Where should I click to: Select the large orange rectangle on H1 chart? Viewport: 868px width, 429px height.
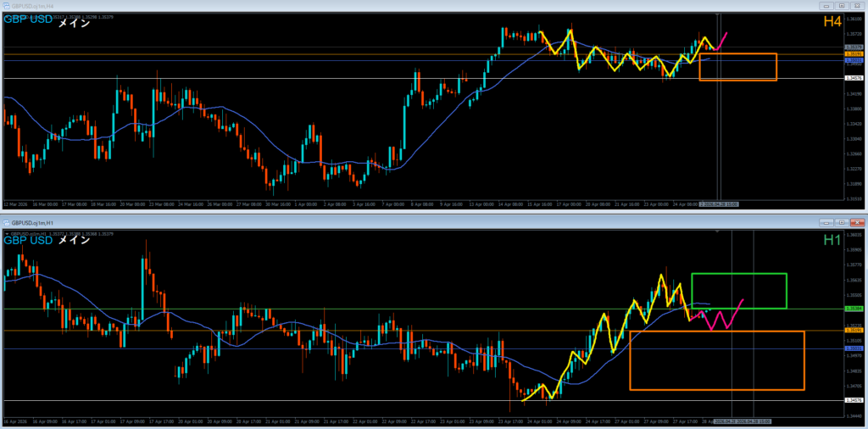click(717, 360)
